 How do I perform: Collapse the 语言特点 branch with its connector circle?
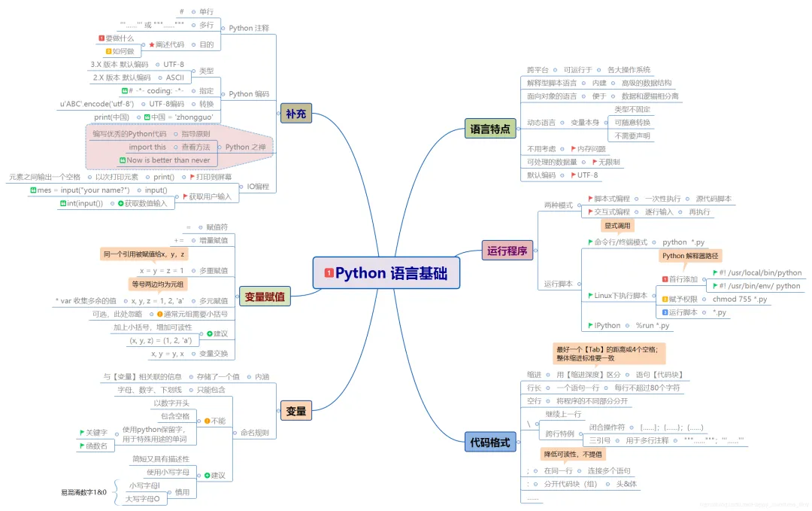[518, 129]
